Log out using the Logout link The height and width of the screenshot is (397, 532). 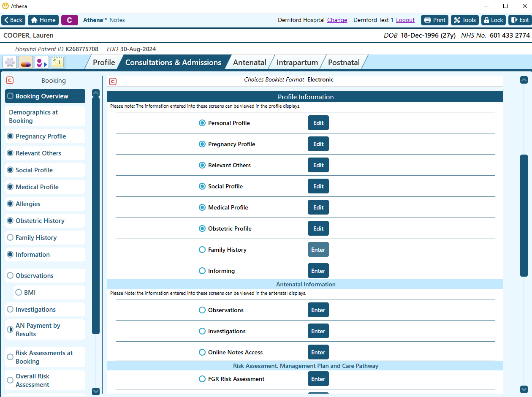405,20
